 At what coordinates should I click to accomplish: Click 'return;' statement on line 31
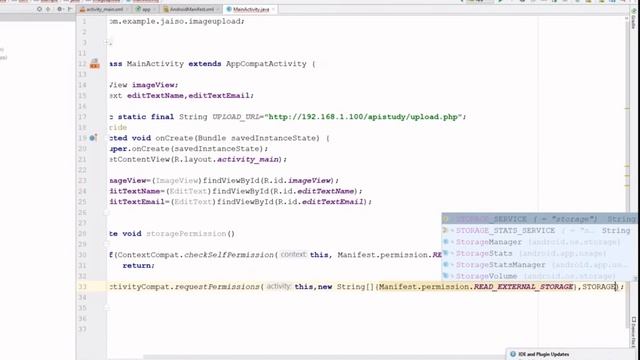pos(139,265)
